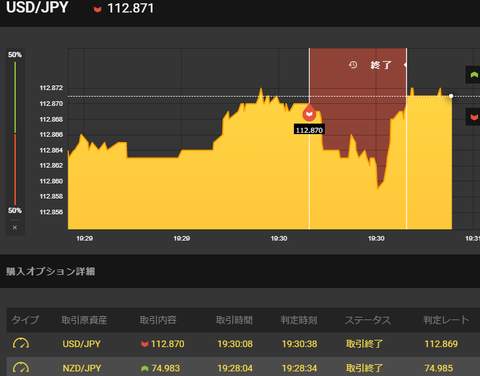
Task: Click the red down-arrow button at chart edge
Action: click(x=473, y=117)
